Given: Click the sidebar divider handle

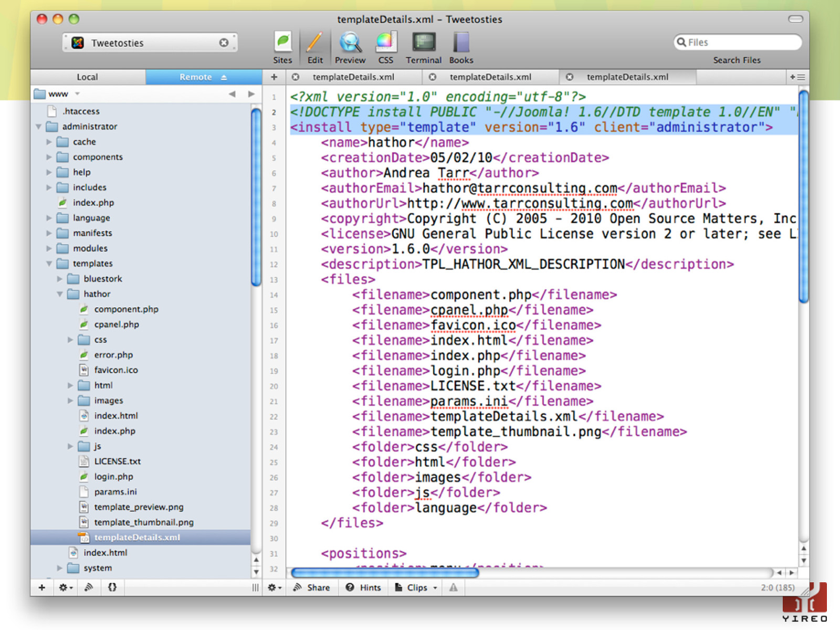Looking at the screenshot, I should click(x=255, y=587).
